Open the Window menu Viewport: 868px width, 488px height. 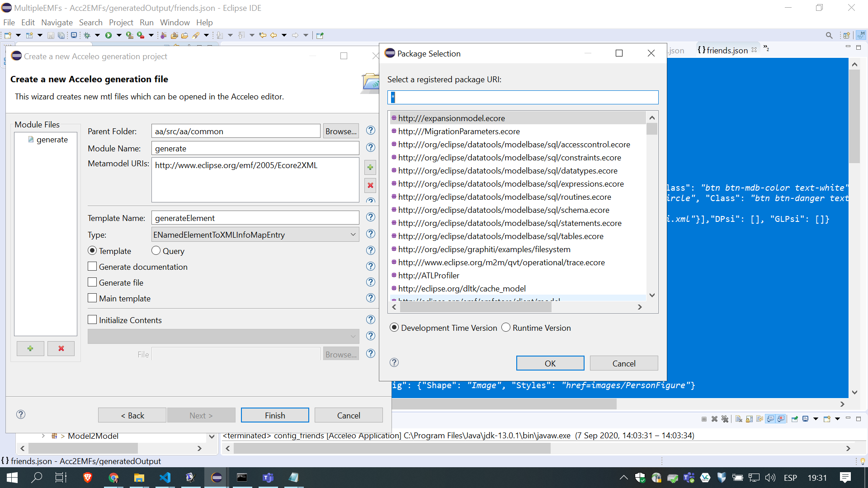pyautogui.click(x=175, y=22)
